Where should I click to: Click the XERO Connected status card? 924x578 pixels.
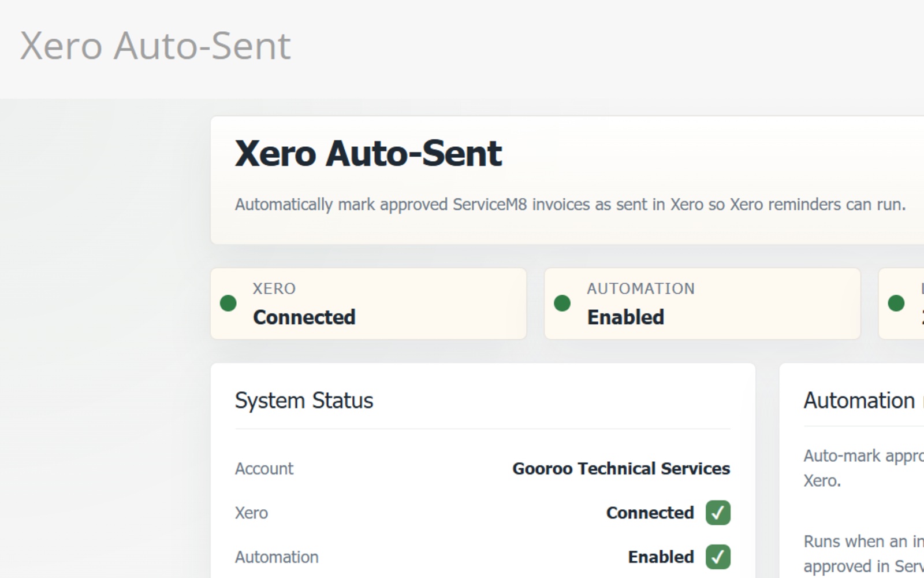click(368, 303)
